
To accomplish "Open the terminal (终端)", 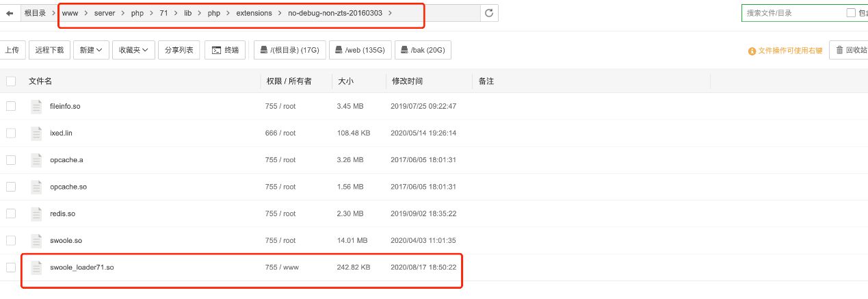I will (225, 50).
